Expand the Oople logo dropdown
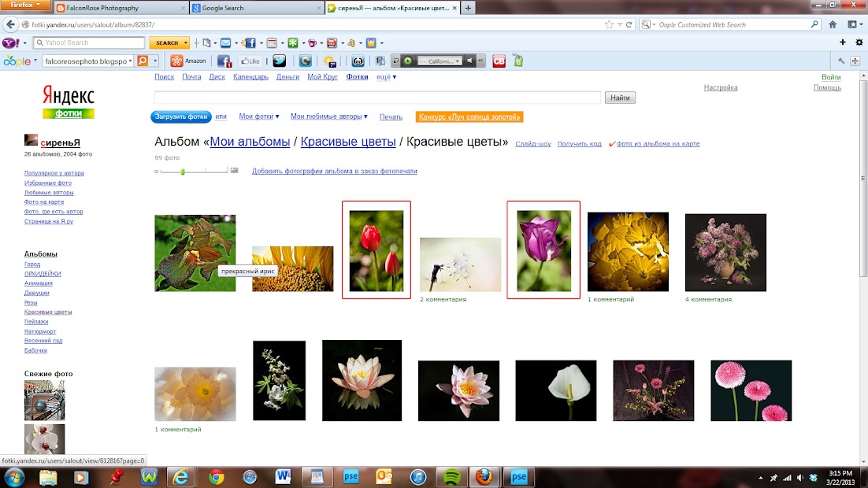The width and height of the screenshot is (868, 488). (35, 61)
